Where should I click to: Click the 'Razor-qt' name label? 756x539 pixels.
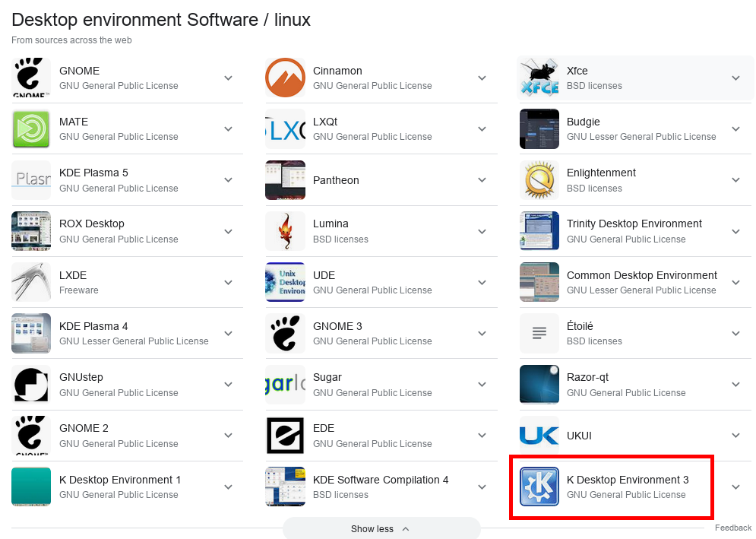click(x=587, y=377)
